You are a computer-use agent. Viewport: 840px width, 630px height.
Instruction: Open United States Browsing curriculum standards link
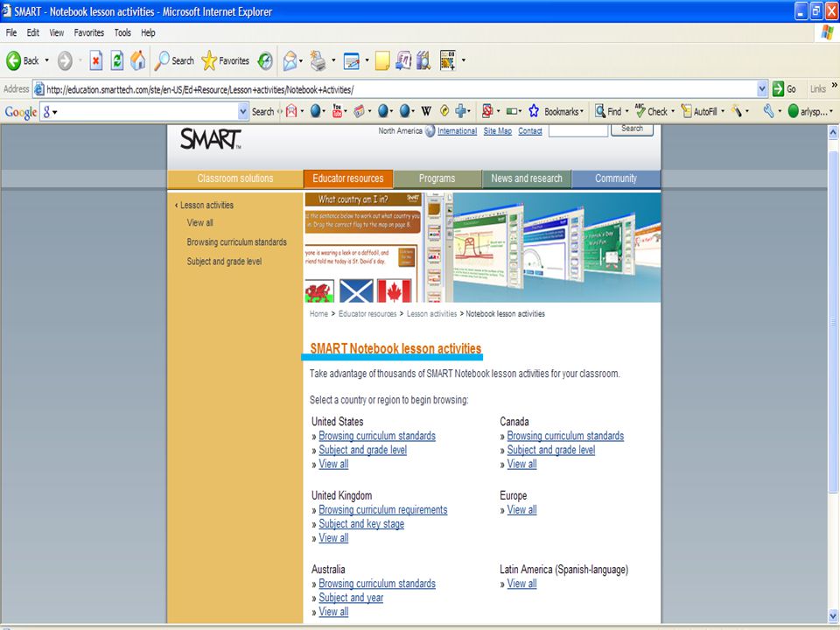click(x=377, y=436)
